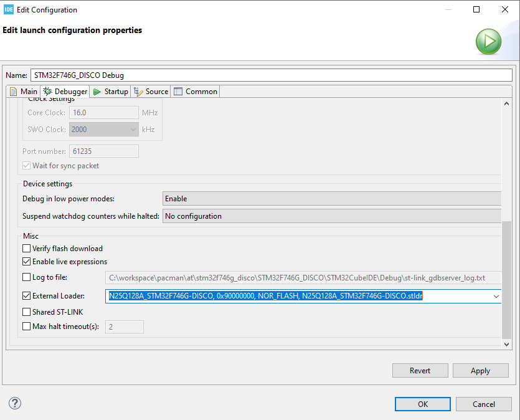Viewport: 520px width, 420px height.
Task: Click 'Edit launch configuration properties' heading
Action: click(72, 30)
